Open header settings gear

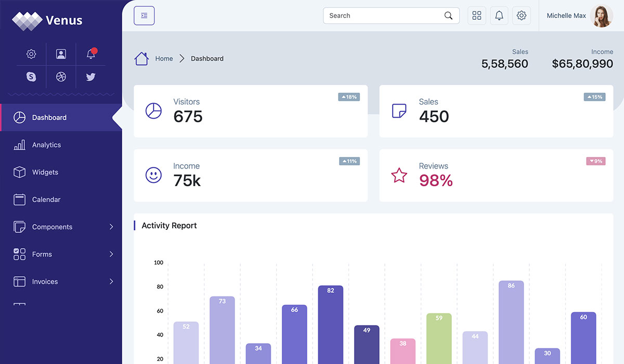tap(522, 16)
